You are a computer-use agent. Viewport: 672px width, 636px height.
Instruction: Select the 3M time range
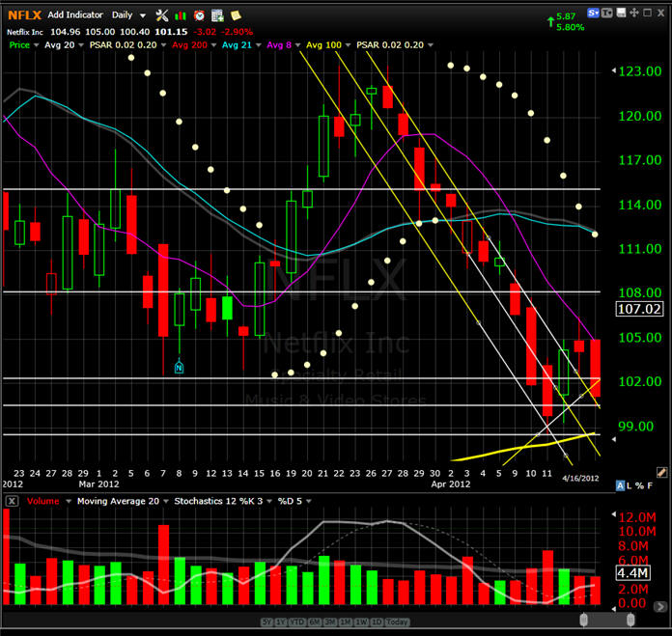tap(330, 622)
